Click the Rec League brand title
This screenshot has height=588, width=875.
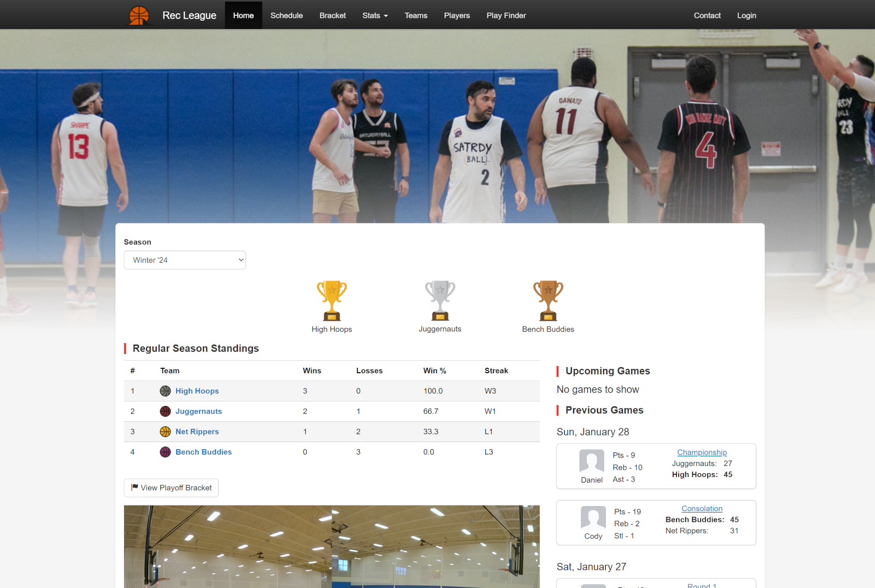pyautogui.click(x=189, y=15)
